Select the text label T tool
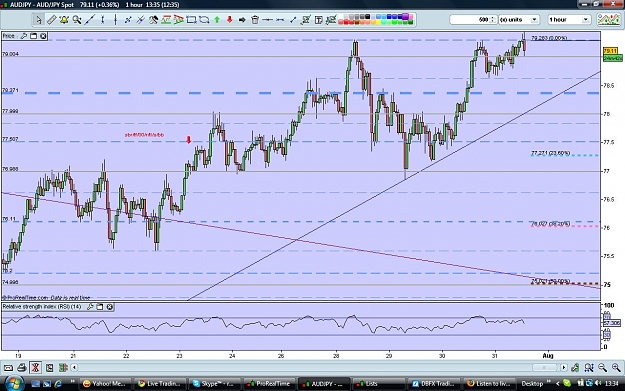This screenshot has width=625, height=391. pos(318,20)
